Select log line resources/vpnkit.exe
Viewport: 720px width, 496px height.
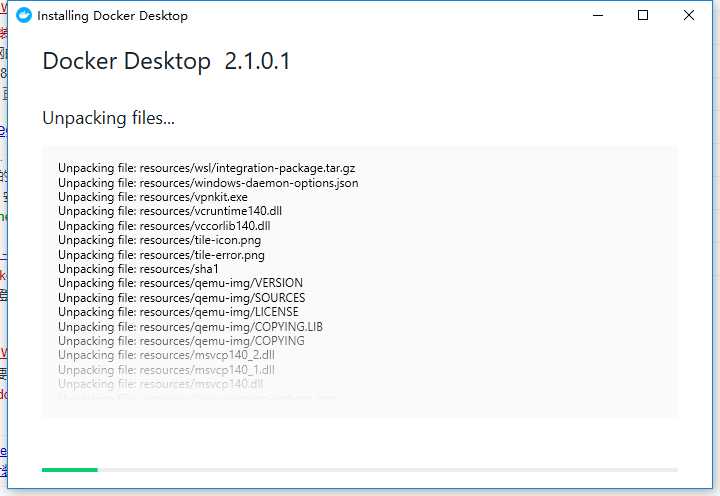pos(153,197)
